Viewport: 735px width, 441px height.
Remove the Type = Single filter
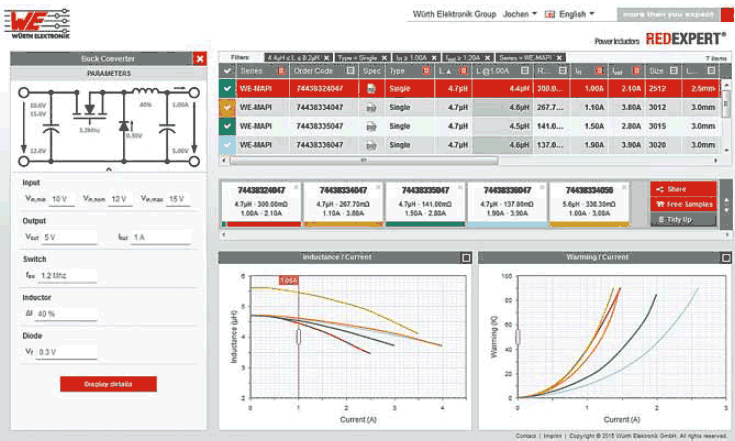pos(384,58)
